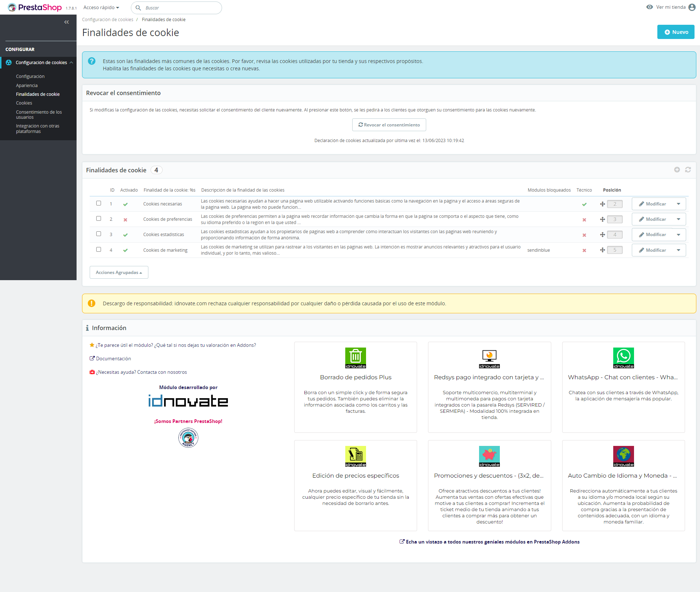Open the Documentación link

coord(113,358)
